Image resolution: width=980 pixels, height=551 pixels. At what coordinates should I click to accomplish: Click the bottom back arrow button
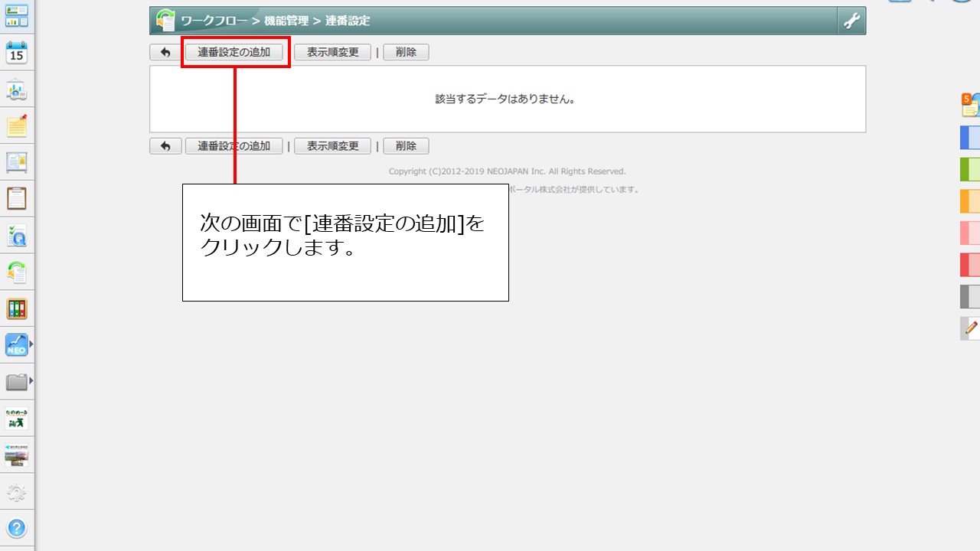click(165, 145)
